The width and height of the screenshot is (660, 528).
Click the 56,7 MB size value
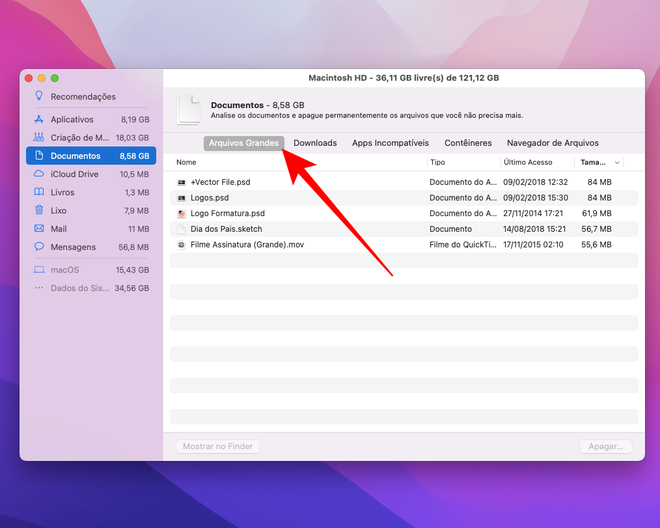point(596,229)
